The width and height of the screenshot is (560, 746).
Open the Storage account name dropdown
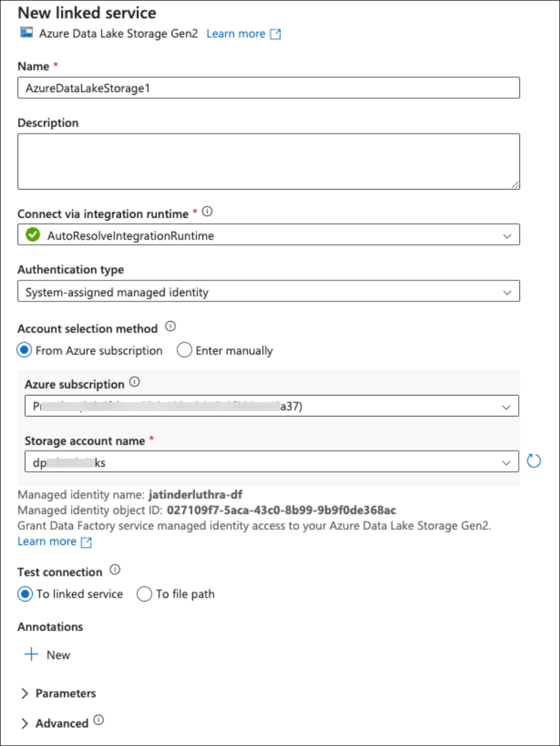tap(271, 462)
